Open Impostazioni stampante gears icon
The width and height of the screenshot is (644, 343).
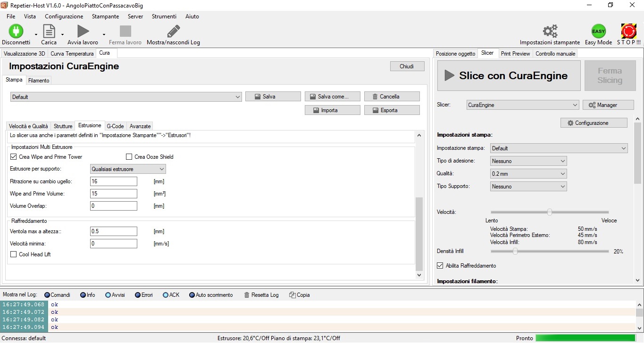pos(550,32)
